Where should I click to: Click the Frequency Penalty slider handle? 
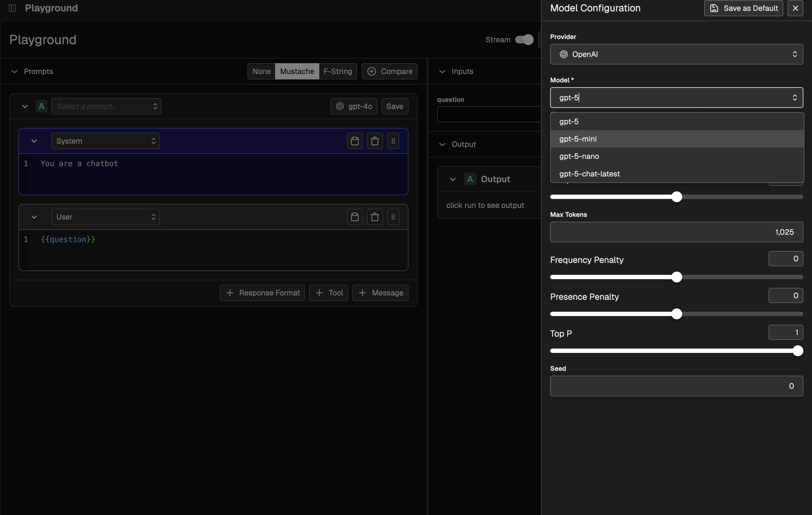pos(676,277)
